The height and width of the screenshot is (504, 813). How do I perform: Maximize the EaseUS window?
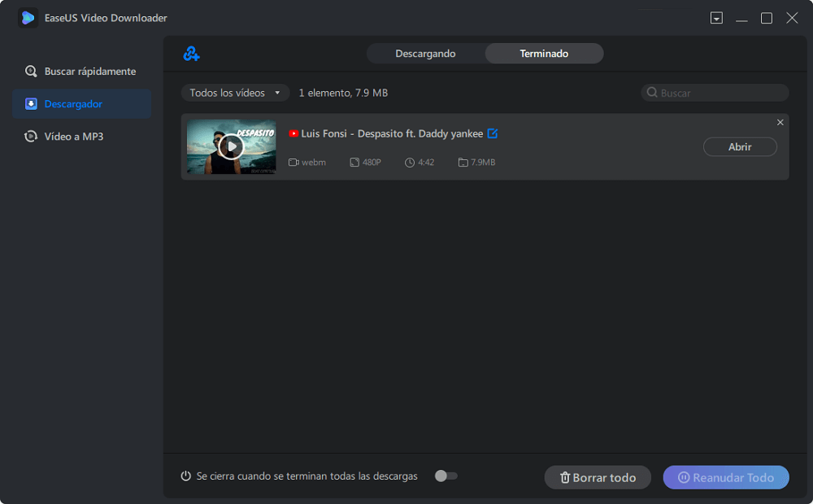coord(767,18)
